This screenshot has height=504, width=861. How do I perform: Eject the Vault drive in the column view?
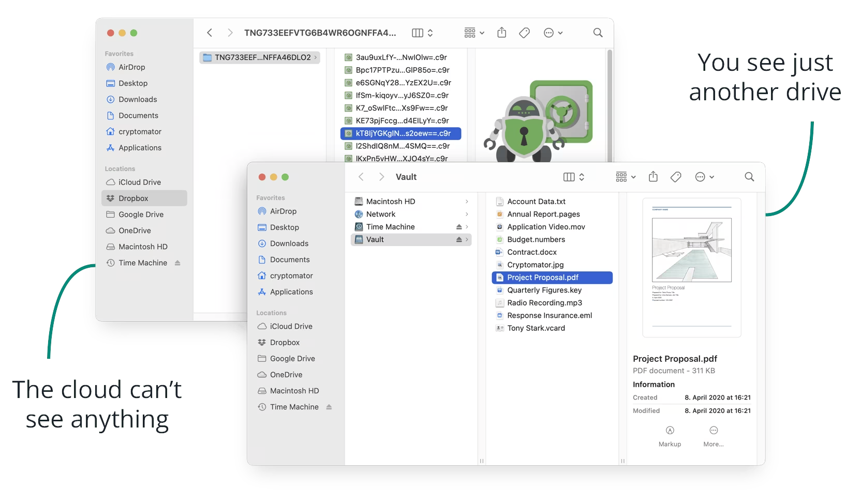[458, 239]
